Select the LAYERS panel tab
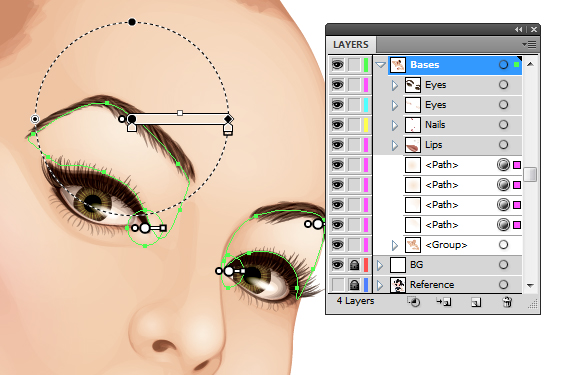 coord(351,45)
